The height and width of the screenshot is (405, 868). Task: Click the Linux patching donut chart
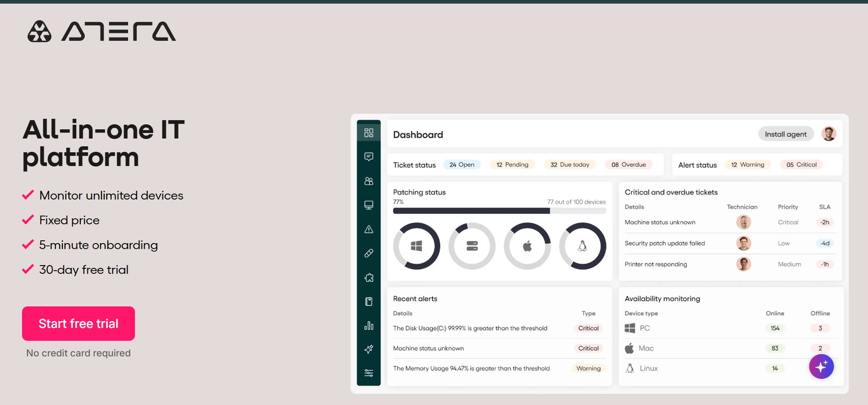point(583,246)
